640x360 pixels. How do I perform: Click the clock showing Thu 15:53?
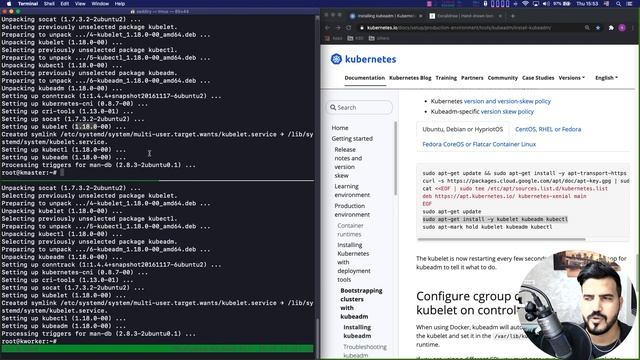(x=587, y=4)
